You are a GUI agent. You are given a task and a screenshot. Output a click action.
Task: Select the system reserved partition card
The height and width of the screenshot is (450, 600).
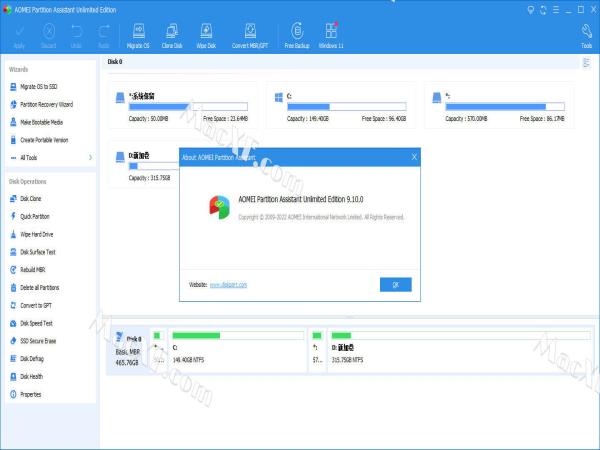point(183,106)
